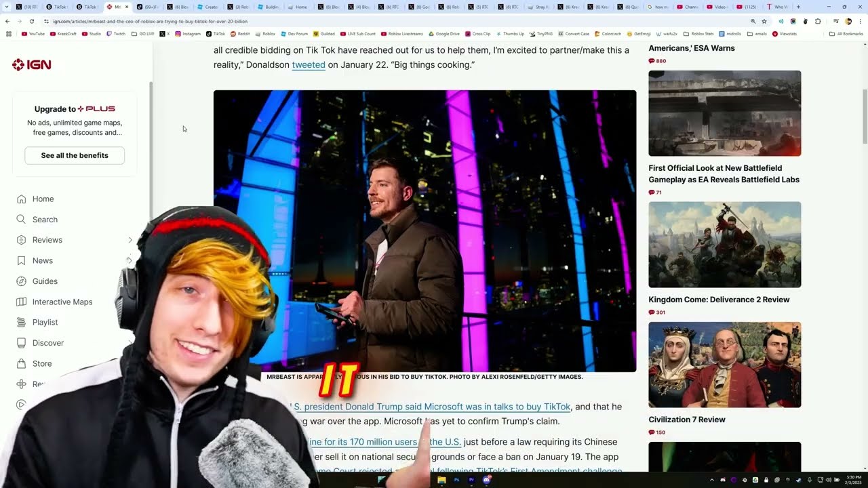Open the taskbar clock showing 5:30 PM

[853, 480]
